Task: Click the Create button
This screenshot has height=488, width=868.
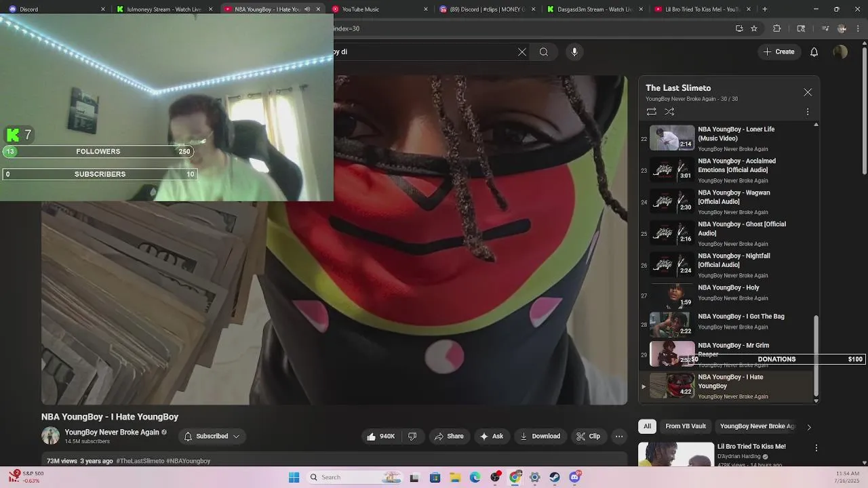Action: click(778, 52)
